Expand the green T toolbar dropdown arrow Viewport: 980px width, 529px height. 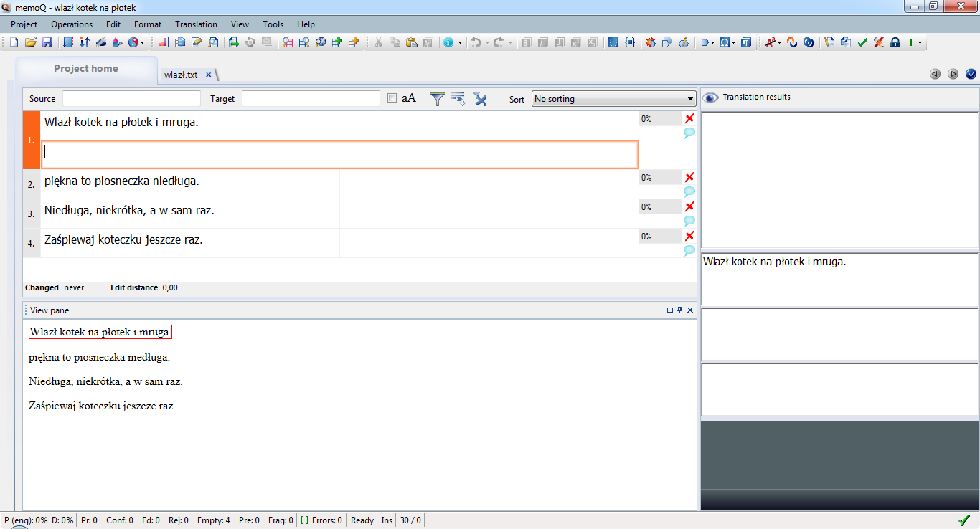[920, 43]
